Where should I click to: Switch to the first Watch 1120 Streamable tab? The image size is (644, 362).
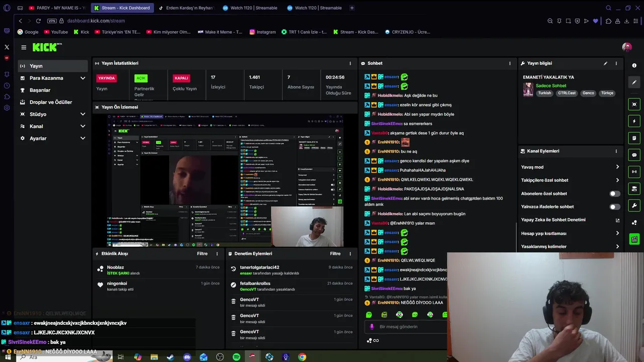click(x=250, y=8)
